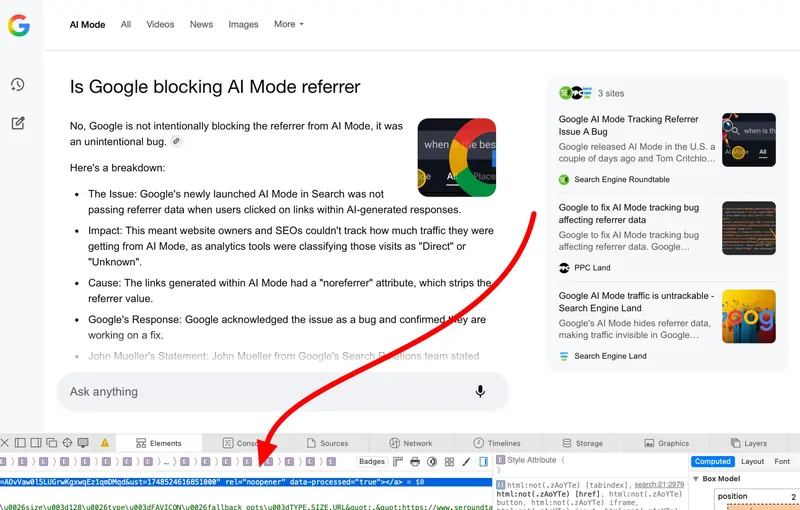The width and height of the screenshot is (800, 510).
Task: Open the Timelines inspector tab
Action: pyautogui.click(x=497, y=443)
